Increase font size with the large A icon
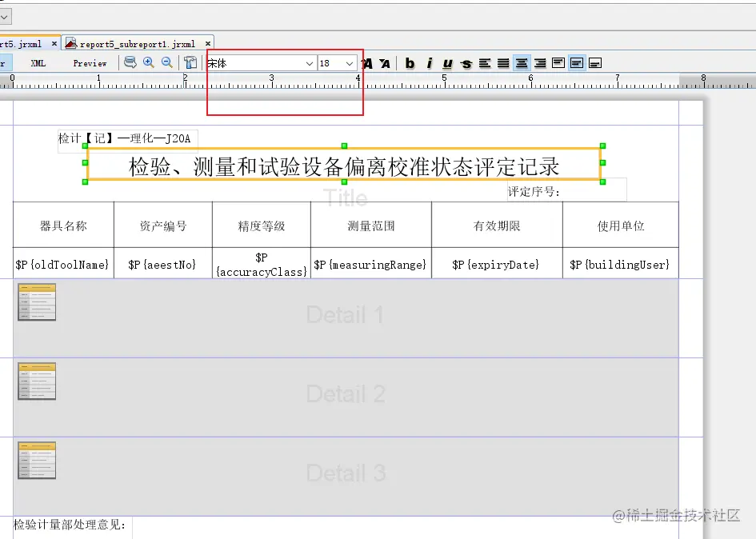756x539 pixels. tap(370, 63)
